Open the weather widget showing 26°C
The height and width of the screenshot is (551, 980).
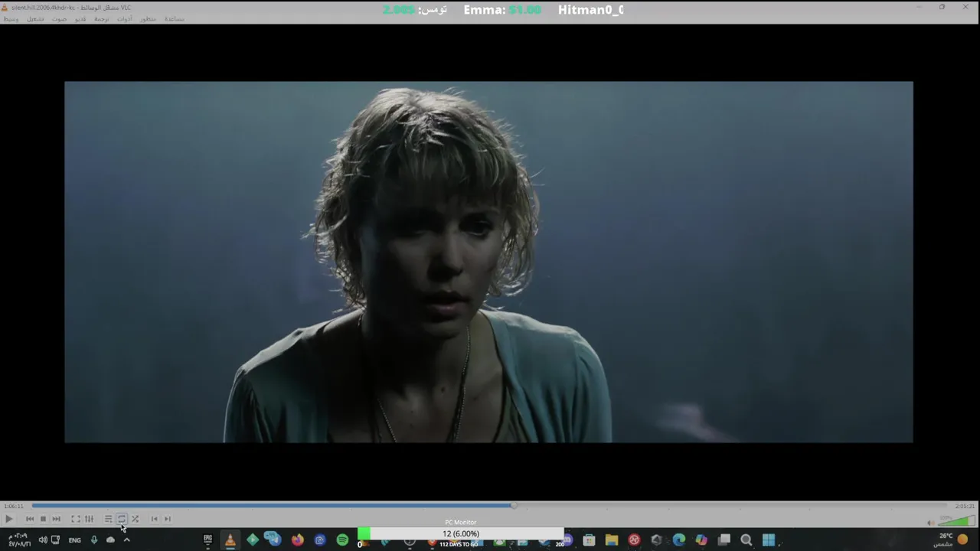tap(950, 540)
